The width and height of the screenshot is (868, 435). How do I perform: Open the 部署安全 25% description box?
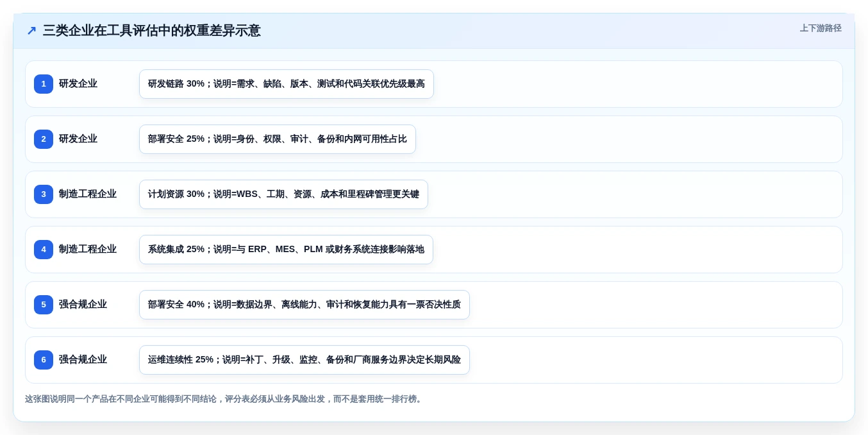click(x=278, y=139)
